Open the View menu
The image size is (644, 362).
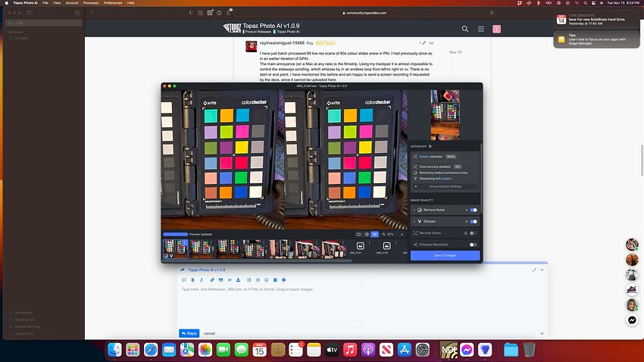point(57,3)
